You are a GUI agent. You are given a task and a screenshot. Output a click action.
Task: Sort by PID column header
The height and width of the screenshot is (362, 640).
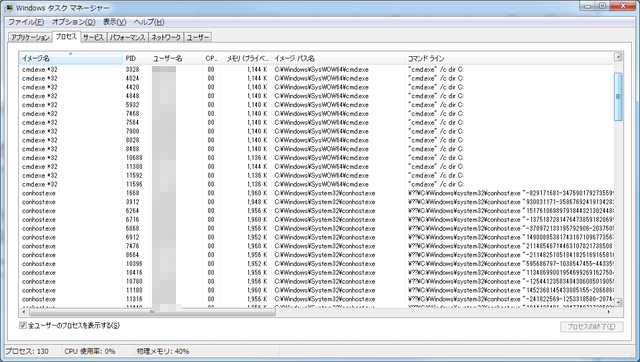click(136, 58)
